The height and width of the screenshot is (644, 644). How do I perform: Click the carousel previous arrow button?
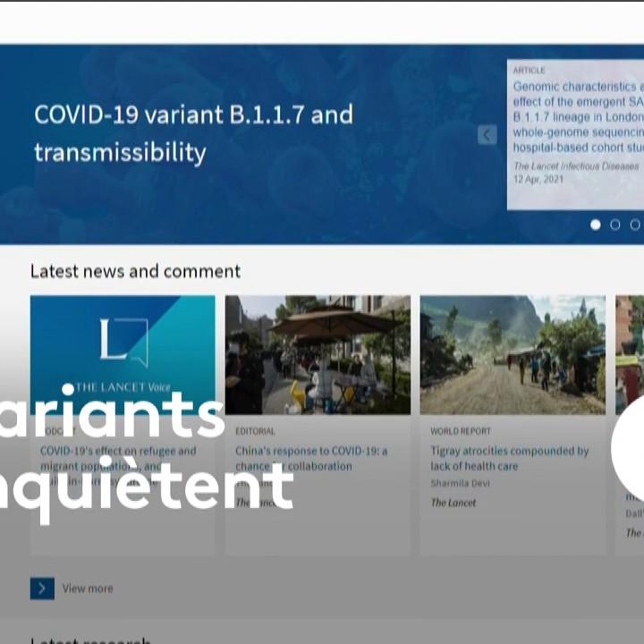tap(487, 135)
